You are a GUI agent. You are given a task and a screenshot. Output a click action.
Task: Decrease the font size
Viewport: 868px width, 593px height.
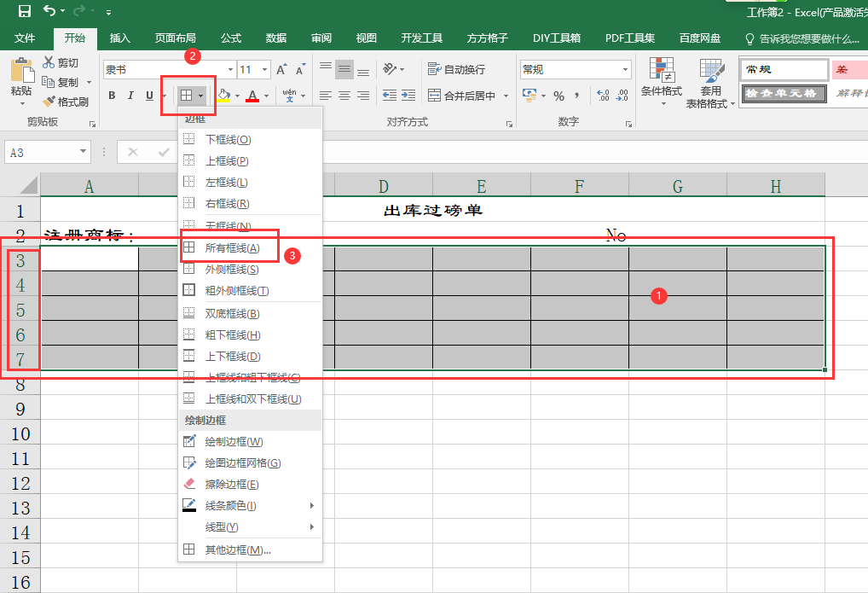(301, 70)
